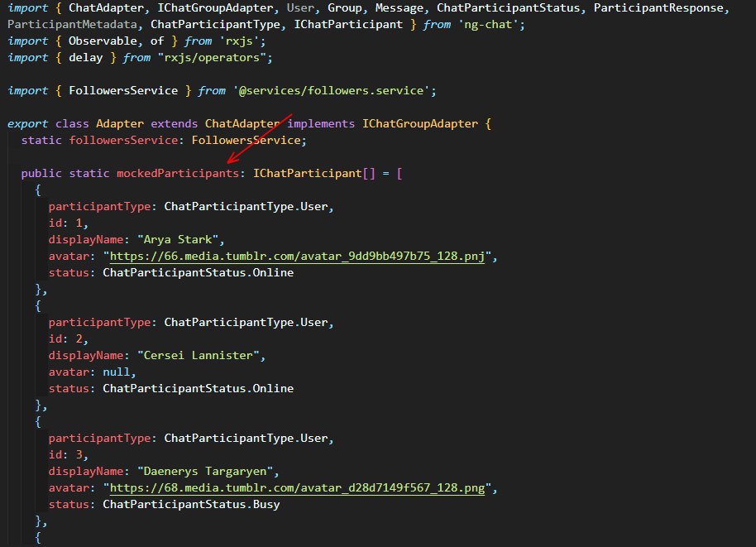Click the ParticipantResponse import identifier
Image resolution: width=756 pixels, height=547 pixels.
(x=658, y=7)
